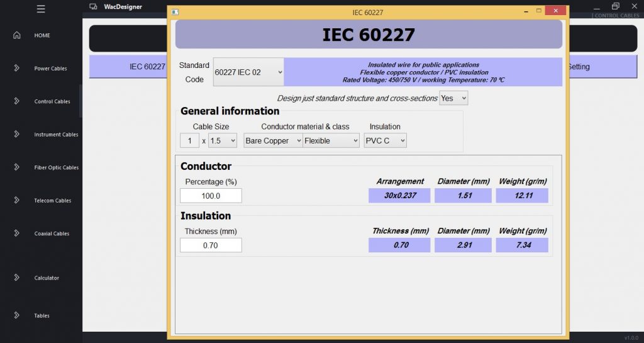Open the design standard structure Yes dropdown
Viewport: 644px width, 343px height.
[x=453, y=98]
